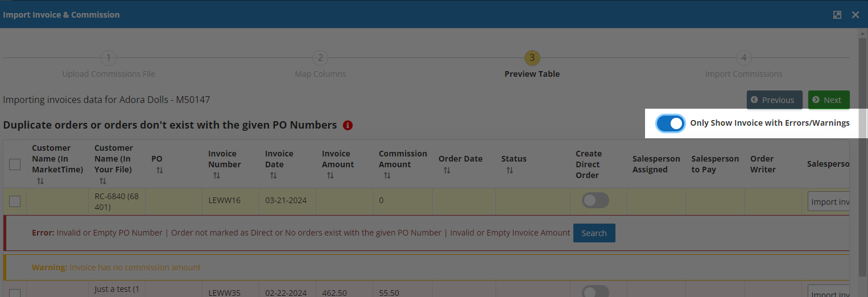Sort by Invoice Number column arrows
This screenshot has height=297, width=868.
point(216,176)
